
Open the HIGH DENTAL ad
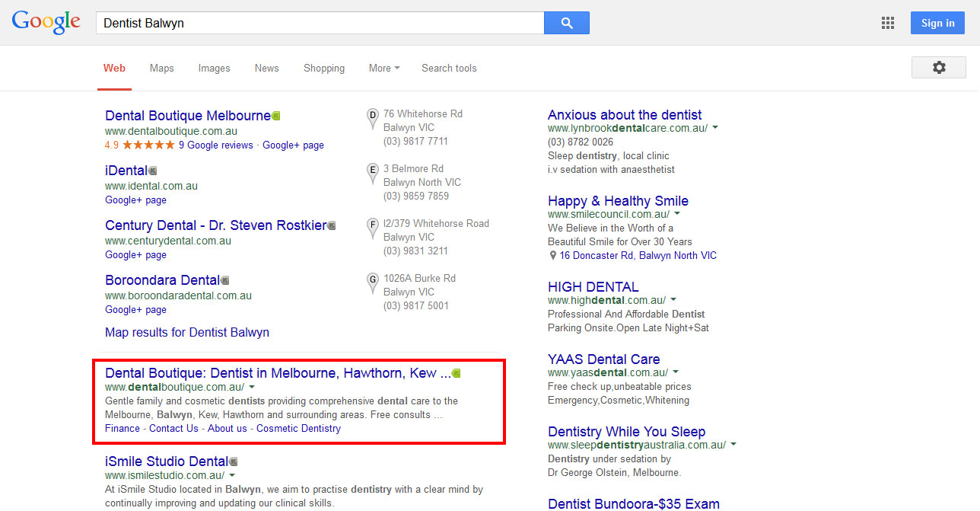coord(593,287)
